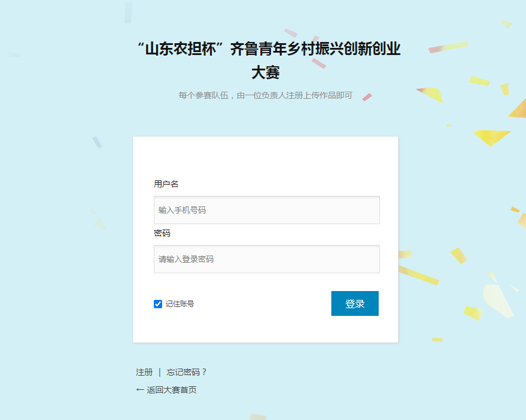Focus the 请输入登录密码 password field
Viewport: 526px width, 420px height.
coord(267,259)
